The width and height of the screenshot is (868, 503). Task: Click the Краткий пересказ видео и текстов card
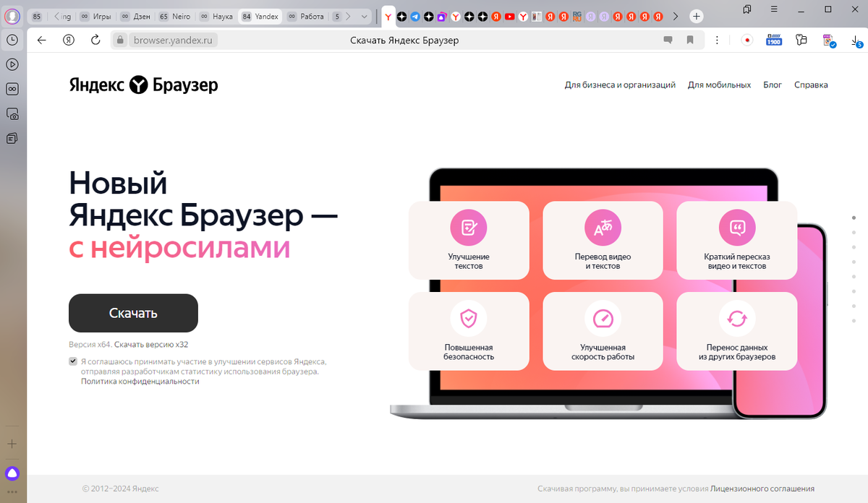click(736, 240)
